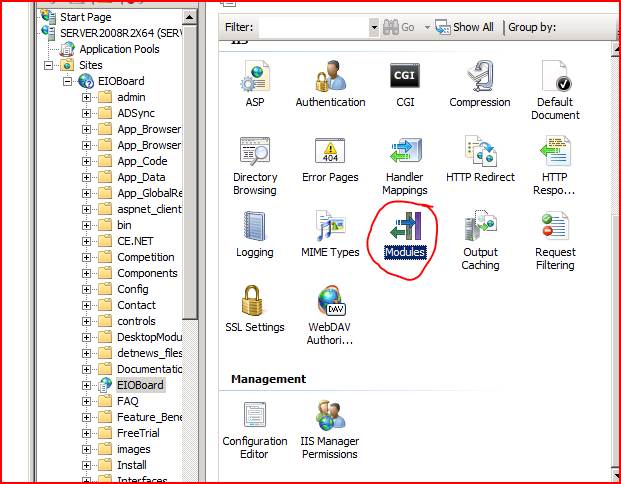Expand the bin folder
Viewport: 621px width, 484px height.
[x=86, y=225]
